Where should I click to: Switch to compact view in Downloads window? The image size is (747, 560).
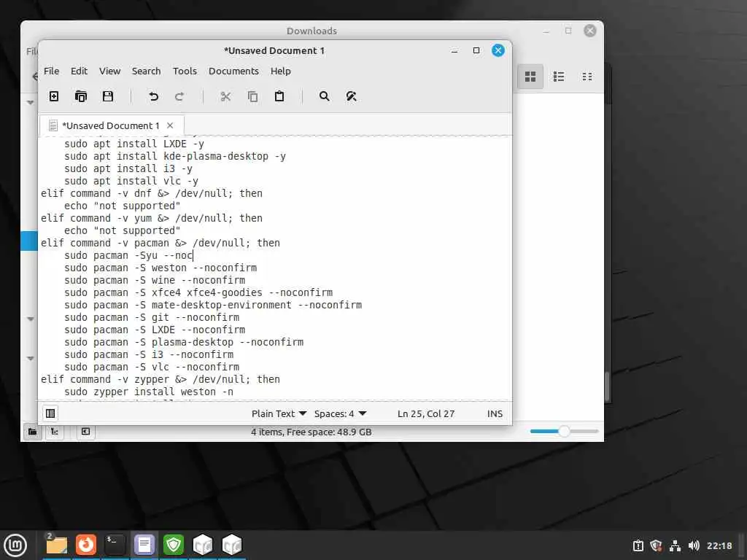(x=587, y=77)
